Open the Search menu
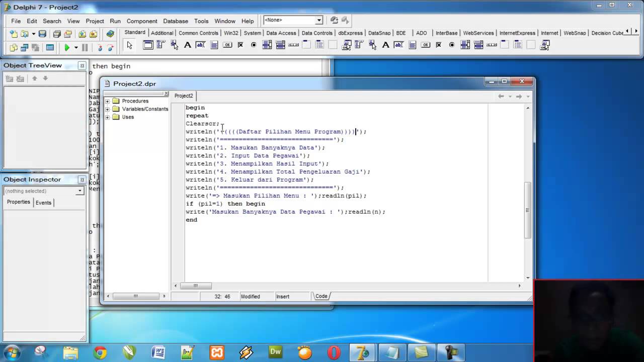This screenshot has width=644, height=362. [x=52, y=21]
